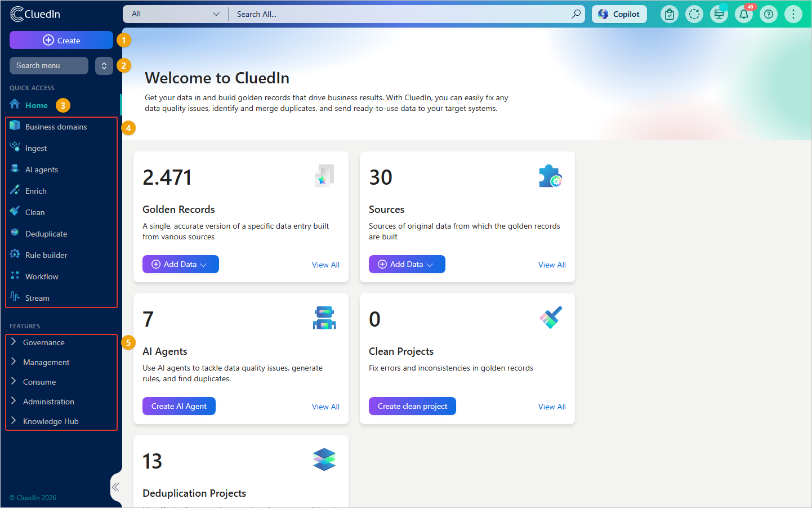This screenshot has width=812, height=508.
Task: Click the 30 Sources count
Action: (x=381, y=177)
